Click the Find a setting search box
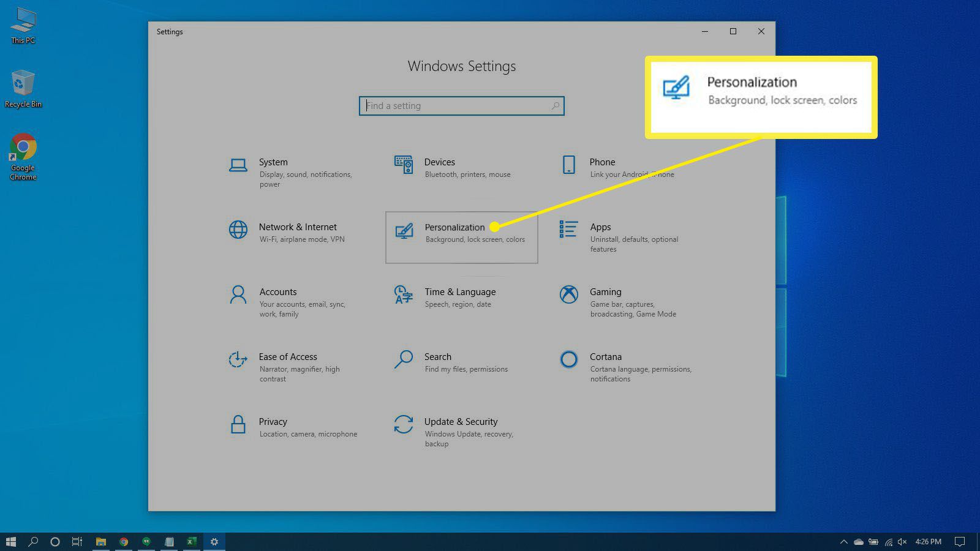Screen dimensions: 980x551 click(x=461, y=105)
